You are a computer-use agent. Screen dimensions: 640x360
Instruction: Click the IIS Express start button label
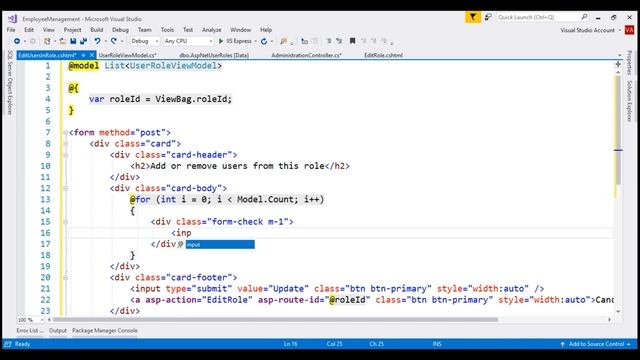point(239,41)
